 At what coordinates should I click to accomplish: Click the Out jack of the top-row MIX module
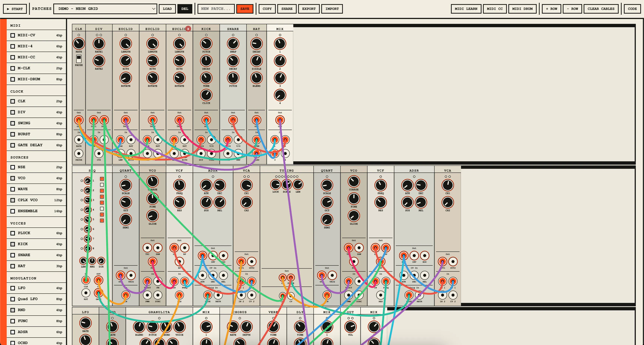click(x=280, y=120)
